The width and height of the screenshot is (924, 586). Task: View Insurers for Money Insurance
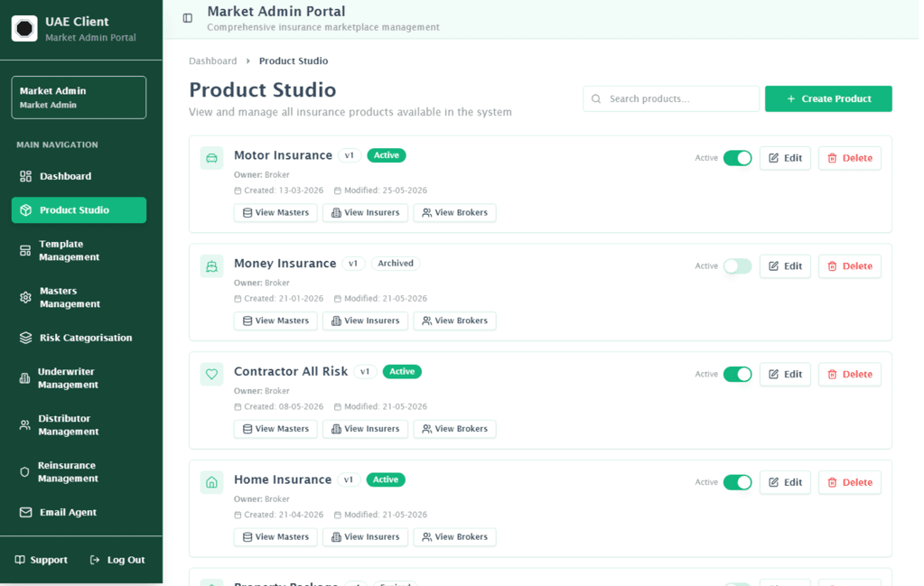[x=366, y=321]
